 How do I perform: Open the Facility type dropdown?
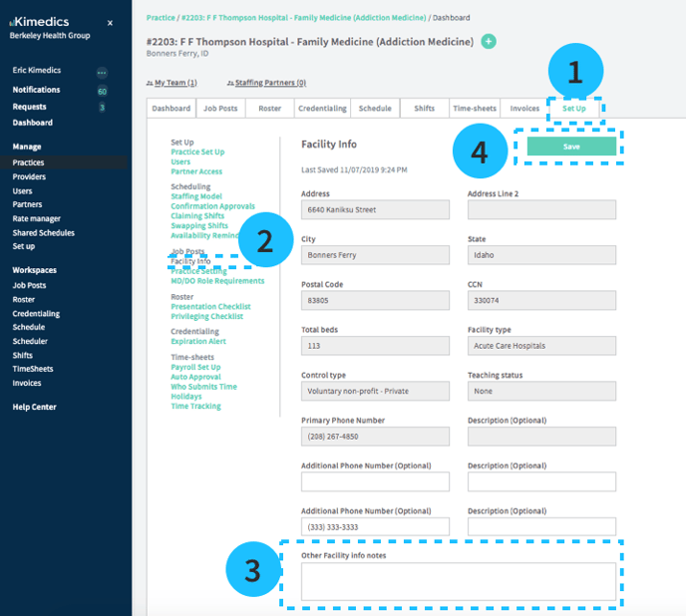pyautogui.click(x=541, y=346)
